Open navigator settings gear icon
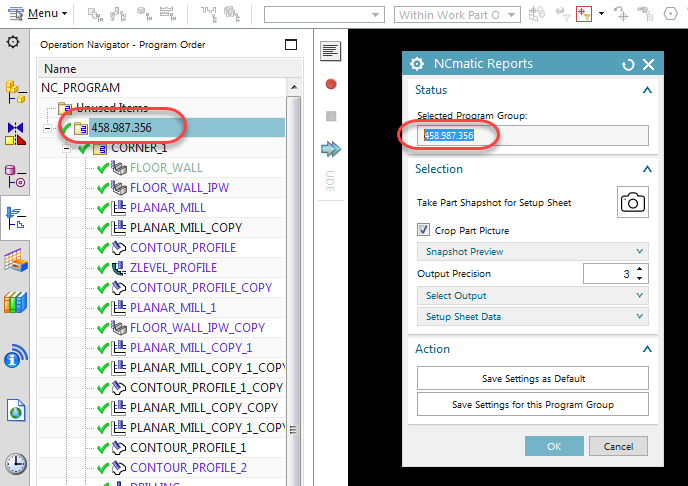 (x=13, y=42)
